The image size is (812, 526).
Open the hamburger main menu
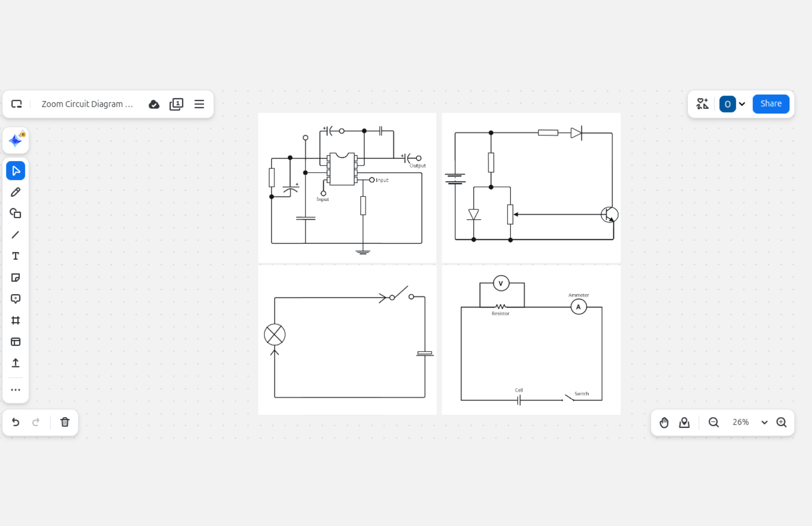[x=199, y=104]
